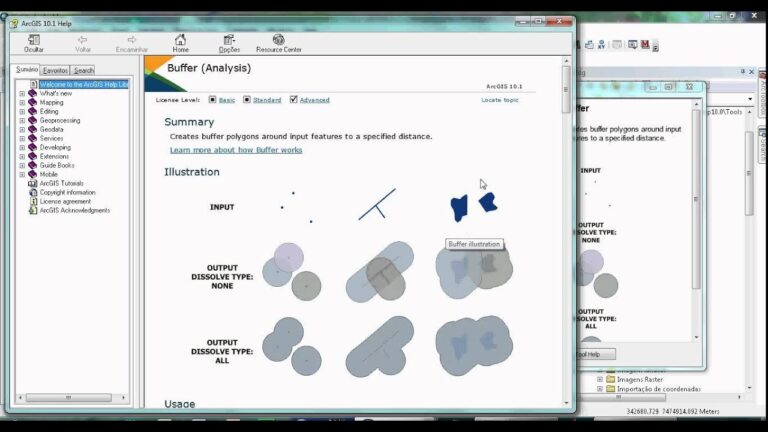Screen dimensions: 768x432
Task: Select the Mobile tree item
Action: [48, 174]
